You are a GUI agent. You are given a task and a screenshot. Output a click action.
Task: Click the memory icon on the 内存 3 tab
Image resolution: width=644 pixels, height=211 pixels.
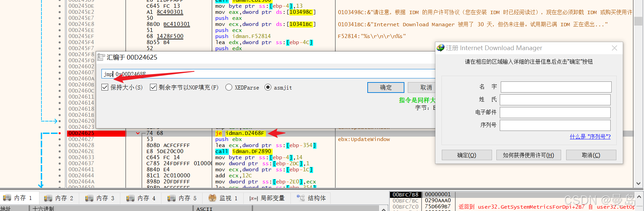pyautogui.click(x=89, y=198)
